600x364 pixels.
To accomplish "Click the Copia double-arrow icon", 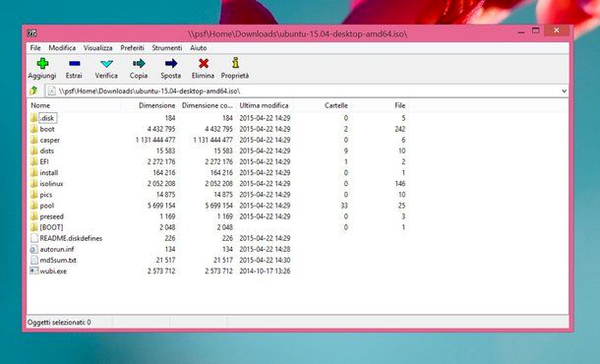I will click(x=139, y=64).
